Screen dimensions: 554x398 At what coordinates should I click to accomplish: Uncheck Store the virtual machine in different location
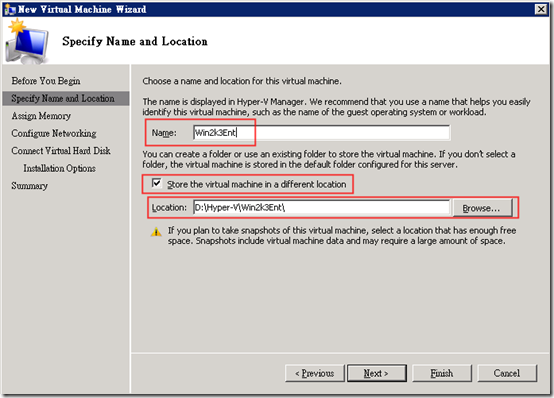coord(156,183)
